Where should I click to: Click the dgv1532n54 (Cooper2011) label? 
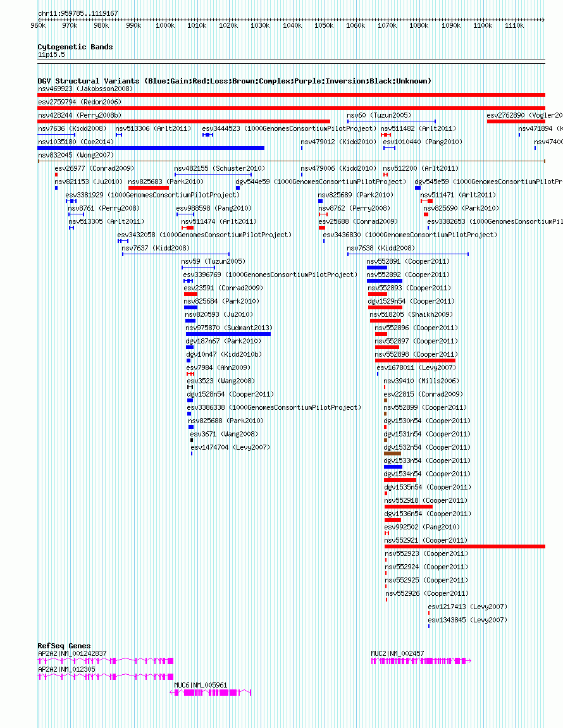(x=428, y=448)
